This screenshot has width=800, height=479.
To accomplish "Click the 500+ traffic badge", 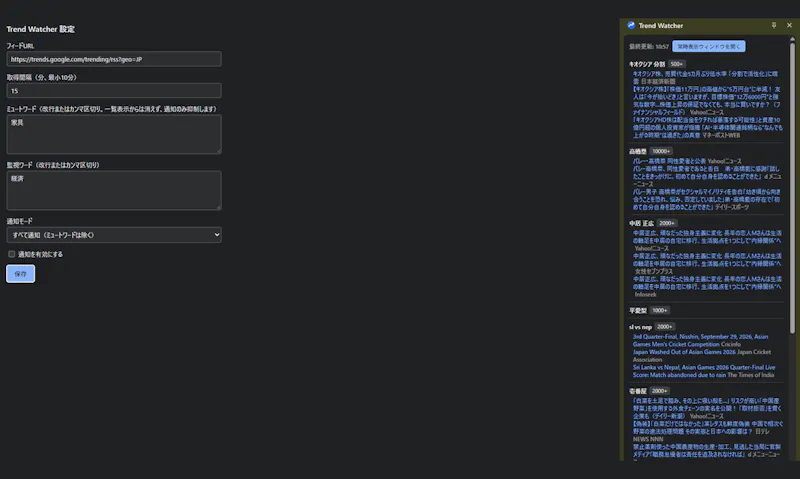I will pos(677,64).
